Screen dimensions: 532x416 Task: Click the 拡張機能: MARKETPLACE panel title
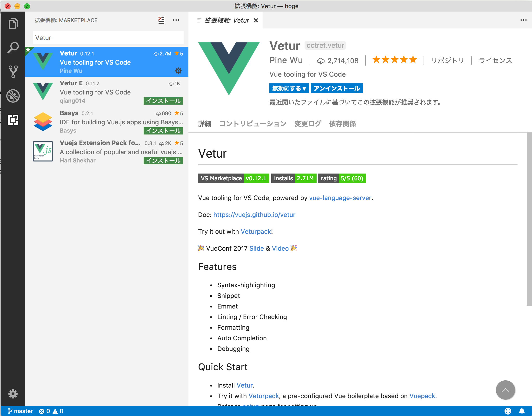pos(66,20)
